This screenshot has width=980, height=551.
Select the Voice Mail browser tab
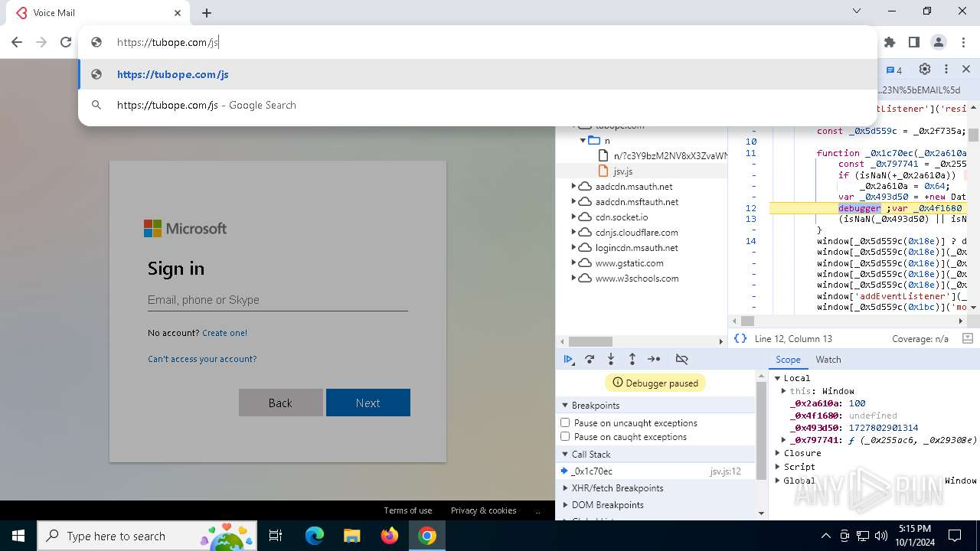click(x=98, y=13)
